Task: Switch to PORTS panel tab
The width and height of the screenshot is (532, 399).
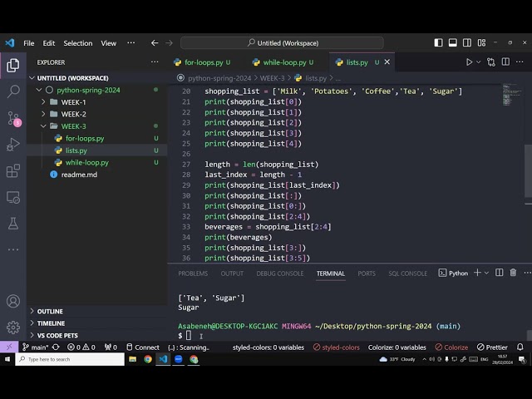Action: pos(367,273)
